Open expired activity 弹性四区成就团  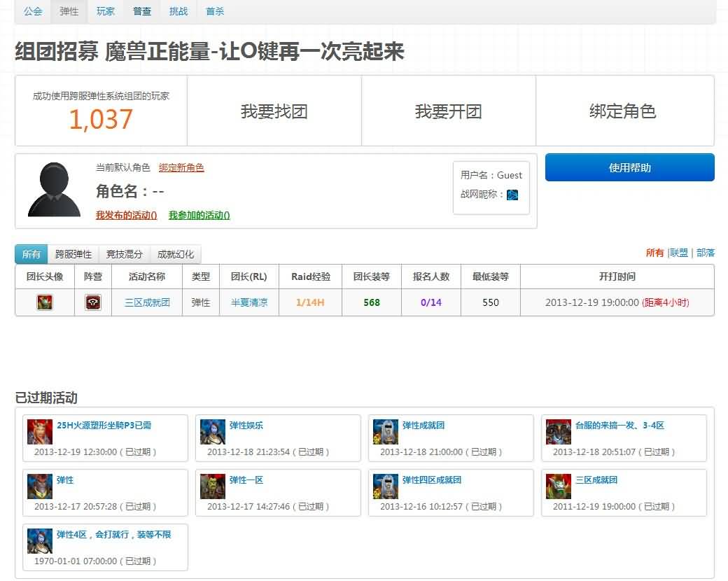pos(432,479)
